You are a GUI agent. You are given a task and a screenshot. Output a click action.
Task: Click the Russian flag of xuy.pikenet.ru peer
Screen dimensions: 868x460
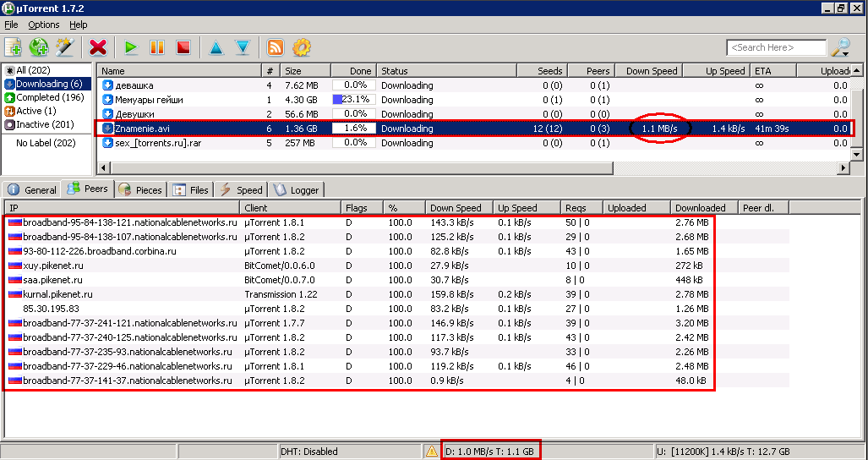tap(15, 266)
